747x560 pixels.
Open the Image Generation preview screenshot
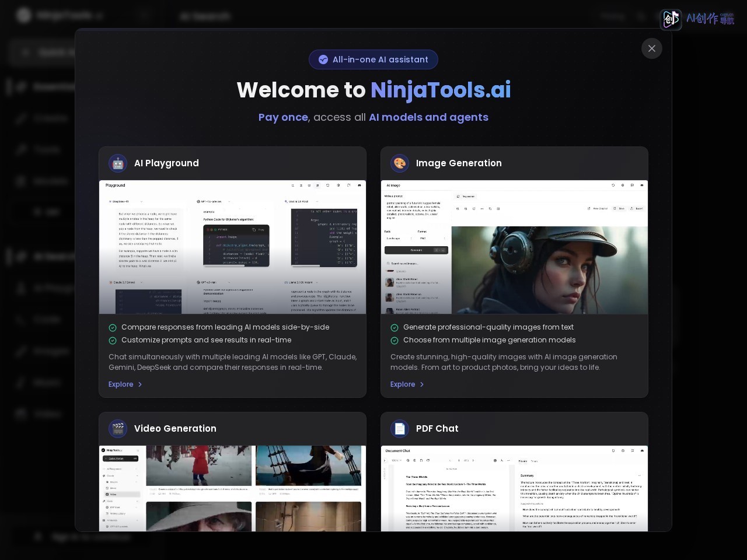pos(514,247)
